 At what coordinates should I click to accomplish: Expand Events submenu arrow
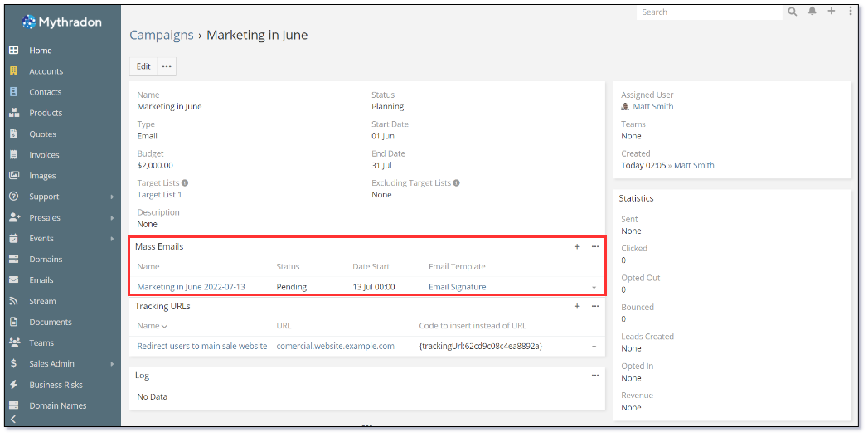tap(112, 239)
